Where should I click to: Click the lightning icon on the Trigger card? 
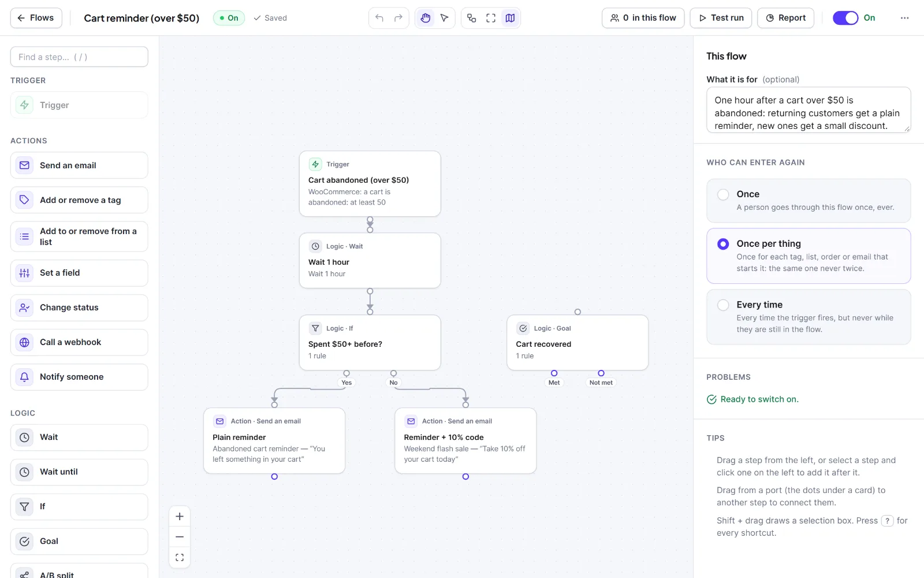[x=315, y=164]
